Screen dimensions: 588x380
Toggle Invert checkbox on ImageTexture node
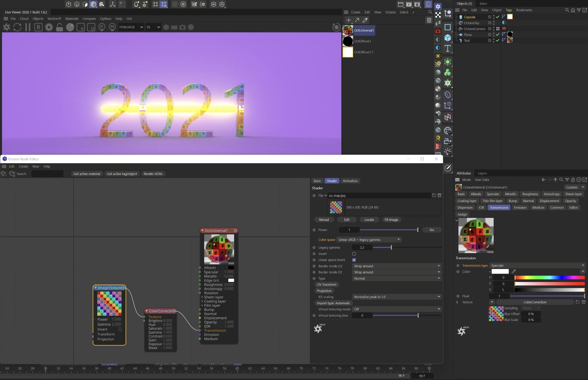pos(120,329)
